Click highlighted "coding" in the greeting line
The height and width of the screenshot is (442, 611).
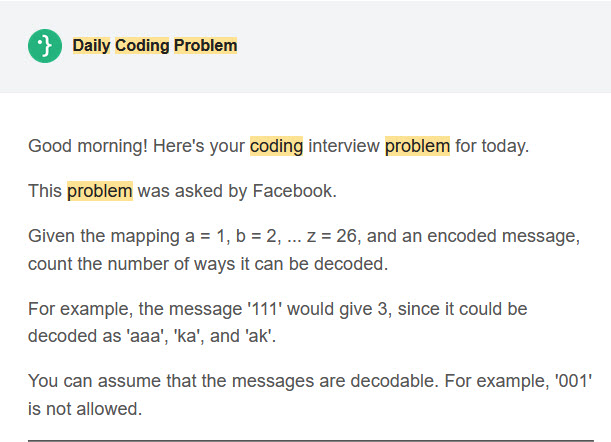pos(276,146)
